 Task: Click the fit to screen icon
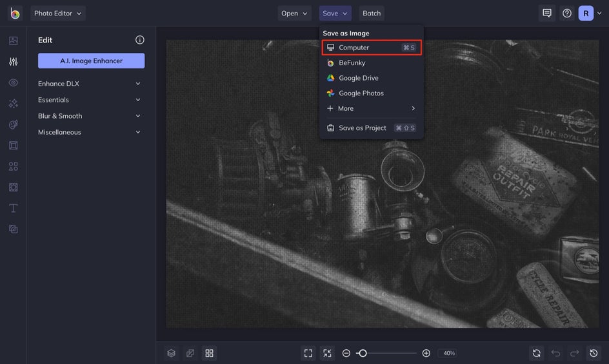(x=308, y=353)
